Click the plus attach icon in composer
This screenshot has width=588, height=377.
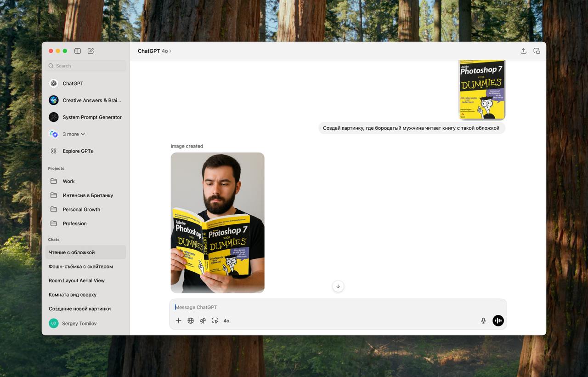tap(178, 321)
